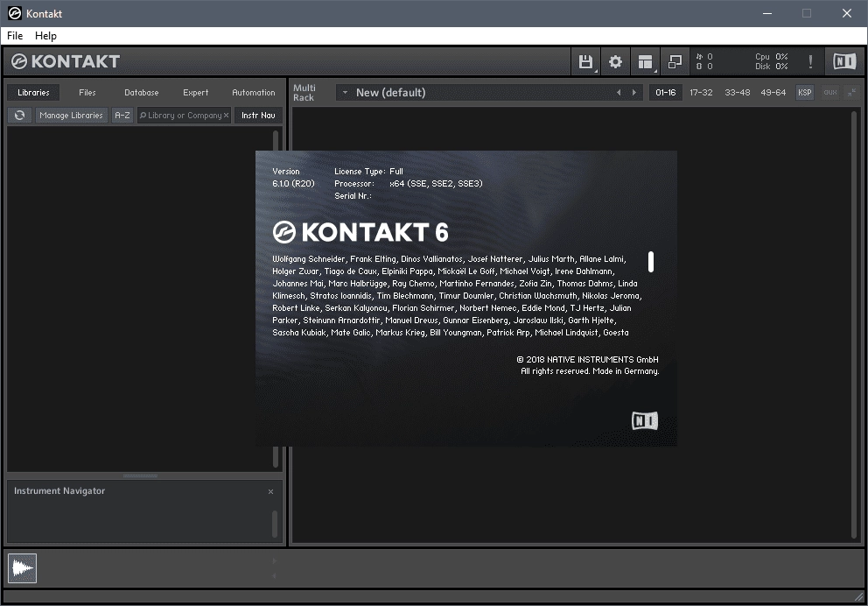
Task: Click the 2018 NATIVE INSTRUMENTS GmbH copyright text
Action: (x=587, y=360)
